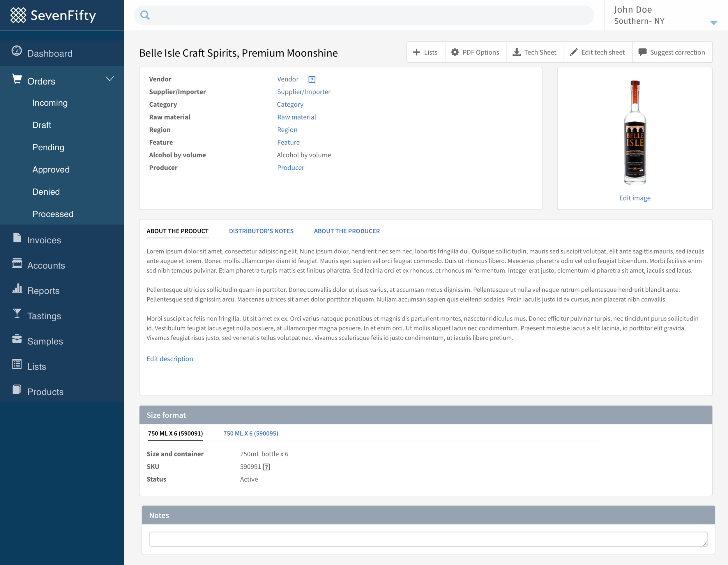Click the Reports bar chart icon
This screenshot has height=565, width=728.
[x=17, y=288]
